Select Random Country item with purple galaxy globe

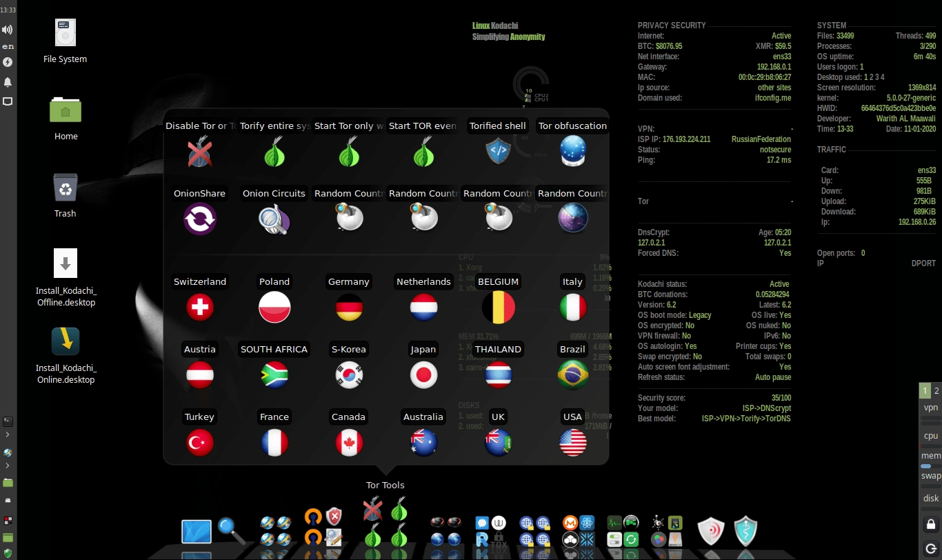pyautogui.click(x=572, y=219)
